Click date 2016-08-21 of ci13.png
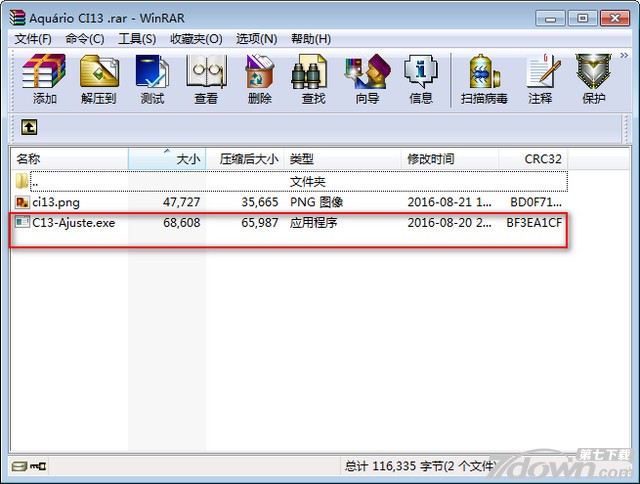This screenshot has height=484, width=640. [449, 202]
